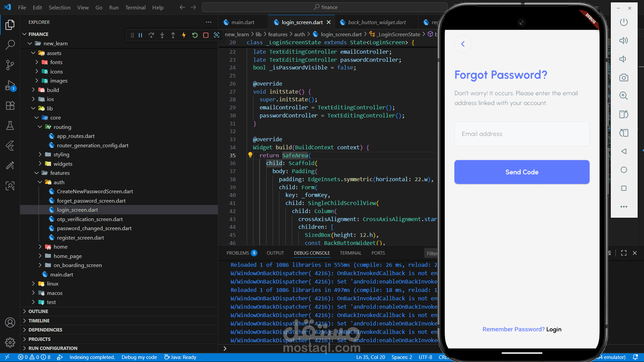Expand the TIMELINE section
Viewport: 644px width, 362px height.
39,321
